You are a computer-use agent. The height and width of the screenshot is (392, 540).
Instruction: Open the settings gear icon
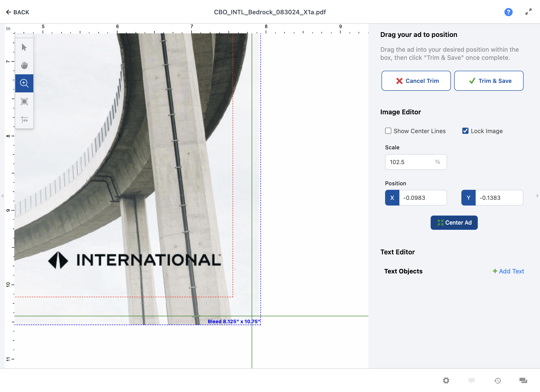pyautogui.click(x=446, y=380)
